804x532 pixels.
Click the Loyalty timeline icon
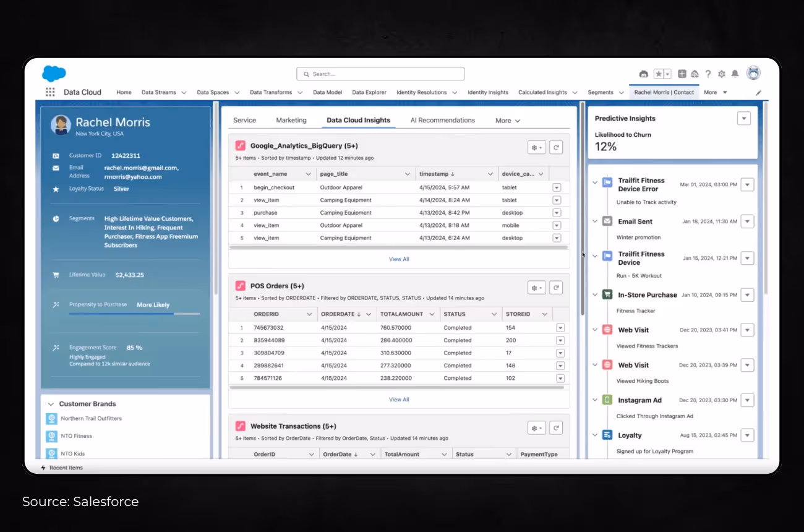point(607,435)
